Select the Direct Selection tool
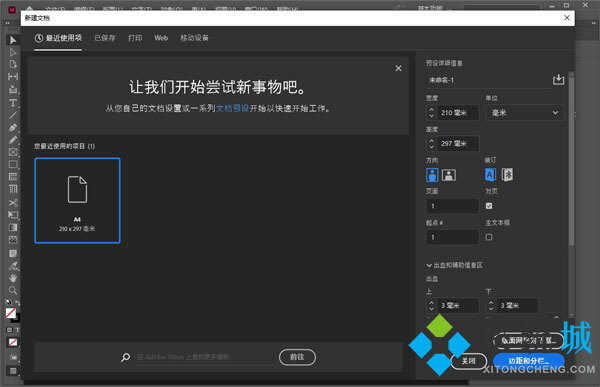Viewport: 600px width, 387px height. coord(13,52)
